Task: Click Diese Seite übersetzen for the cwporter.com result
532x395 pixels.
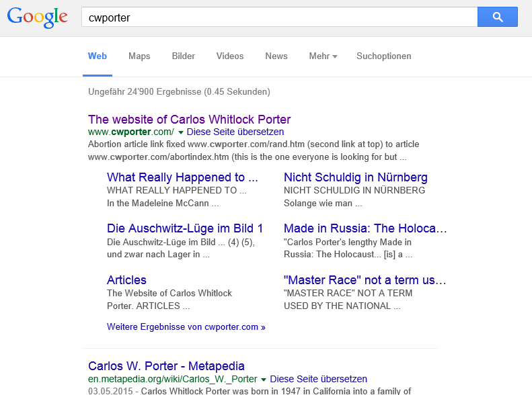Action: click(x=235, y=132)
